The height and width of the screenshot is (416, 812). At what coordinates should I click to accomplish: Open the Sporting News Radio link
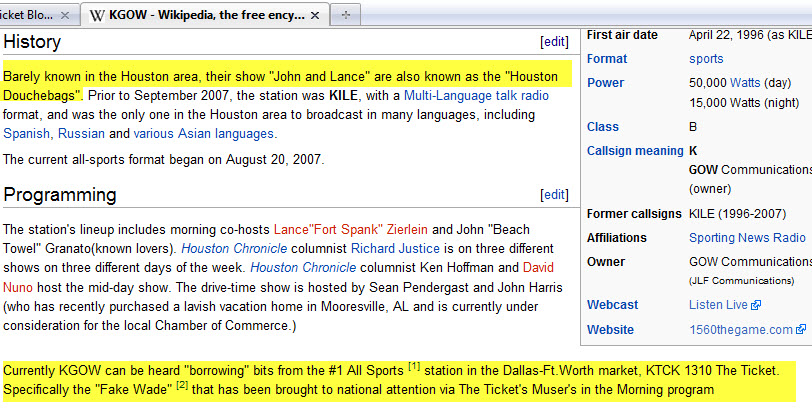pos(747,237)
